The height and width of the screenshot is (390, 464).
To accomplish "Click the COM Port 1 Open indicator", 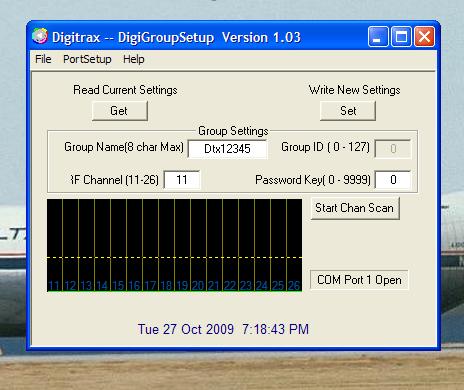I will pos(359,280).
